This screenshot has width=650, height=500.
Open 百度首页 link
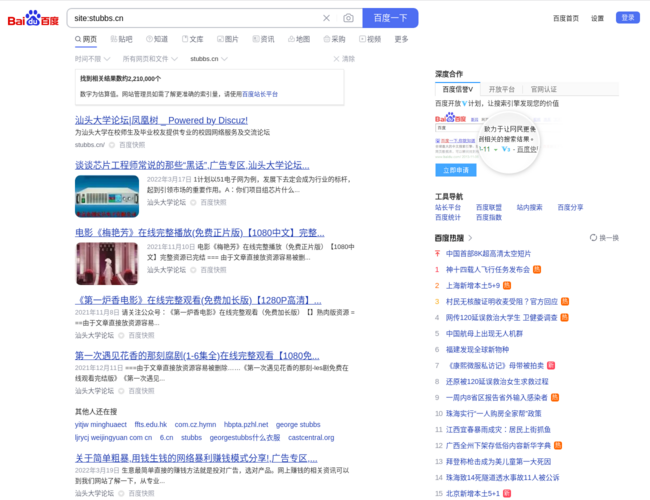(565, 18)
